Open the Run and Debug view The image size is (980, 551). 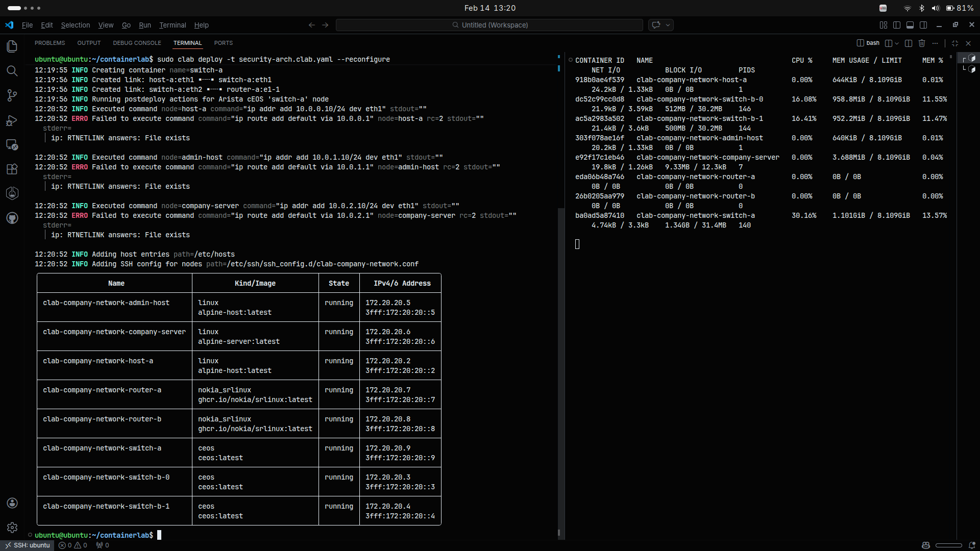tap(12, 120)
